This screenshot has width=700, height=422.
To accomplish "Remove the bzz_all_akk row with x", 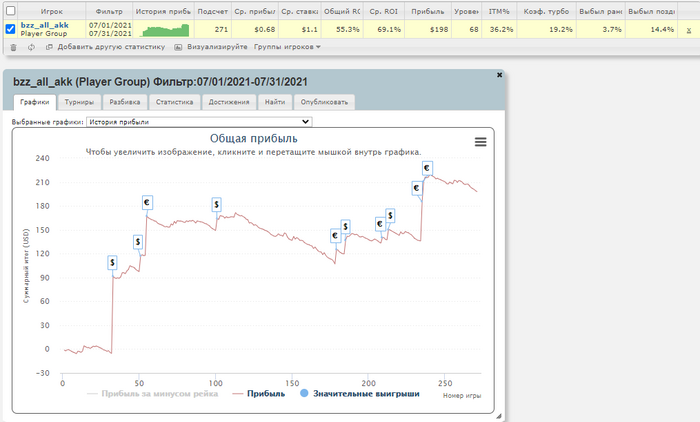I will coord(689,30).
